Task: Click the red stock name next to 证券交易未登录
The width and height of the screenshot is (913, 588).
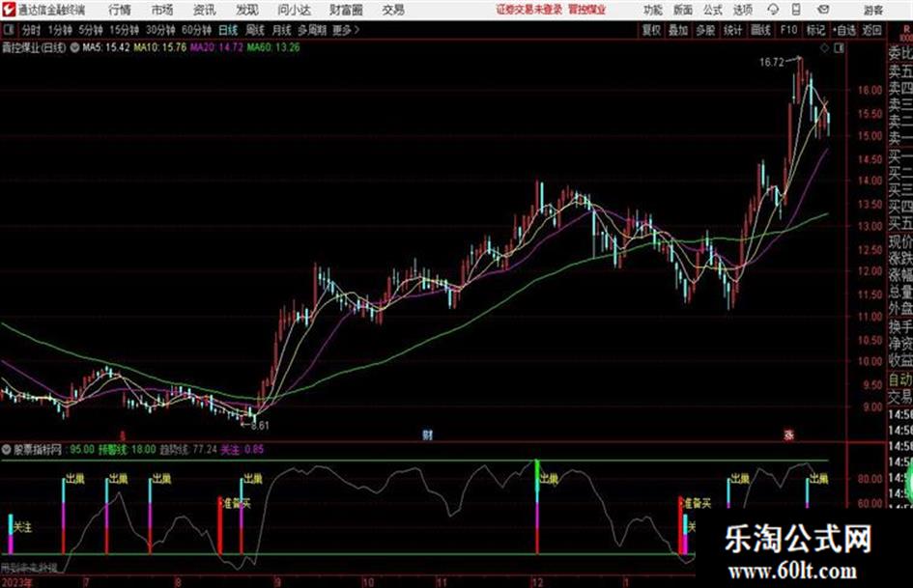Action: (x=587, y=10)
